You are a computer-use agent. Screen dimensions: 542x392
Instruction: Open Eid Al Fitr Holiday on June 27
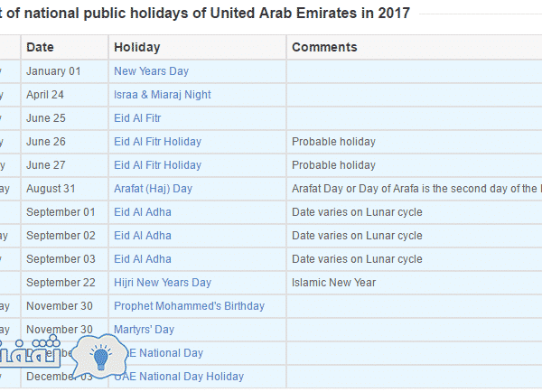coord(157,165)
